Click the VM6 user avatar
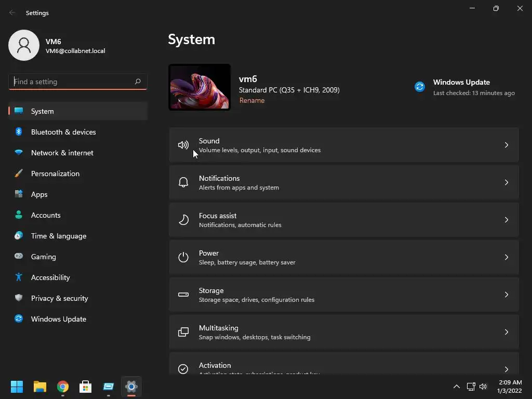This screenshot has width=532, height=399. pos(24,45)
